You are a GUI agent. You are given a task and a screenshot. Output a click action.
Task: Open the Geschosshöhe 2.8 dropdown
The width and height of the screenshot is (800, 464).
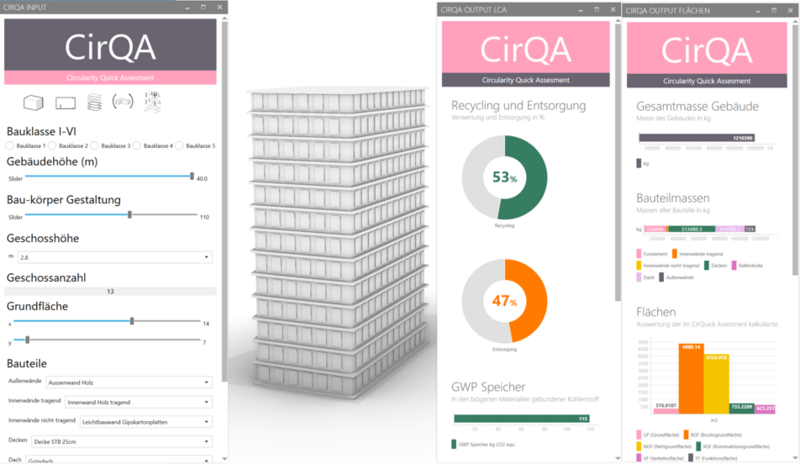[115, 257]
